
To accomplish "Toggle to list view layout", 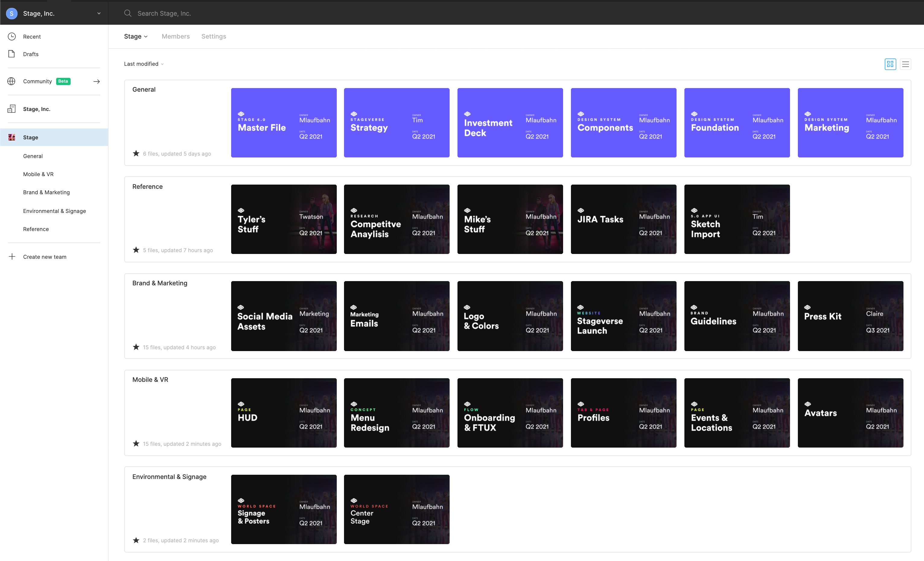I will pos(906,64).
